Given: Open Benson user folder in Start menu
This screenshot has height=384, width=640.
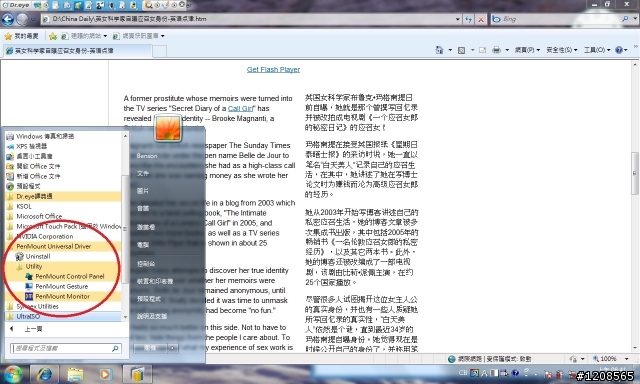Looking at the screenshot, I should (147, 156).
